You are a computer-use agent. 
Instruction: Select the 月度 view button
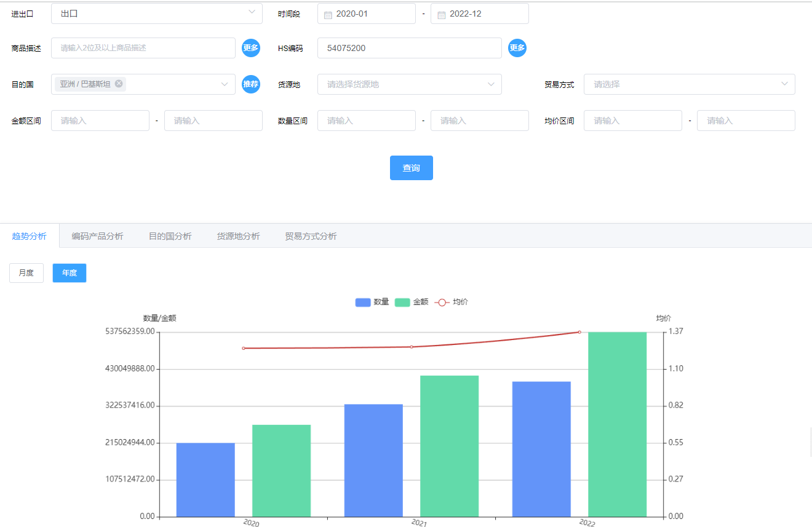pyautogui.click(x=26, y=273)
